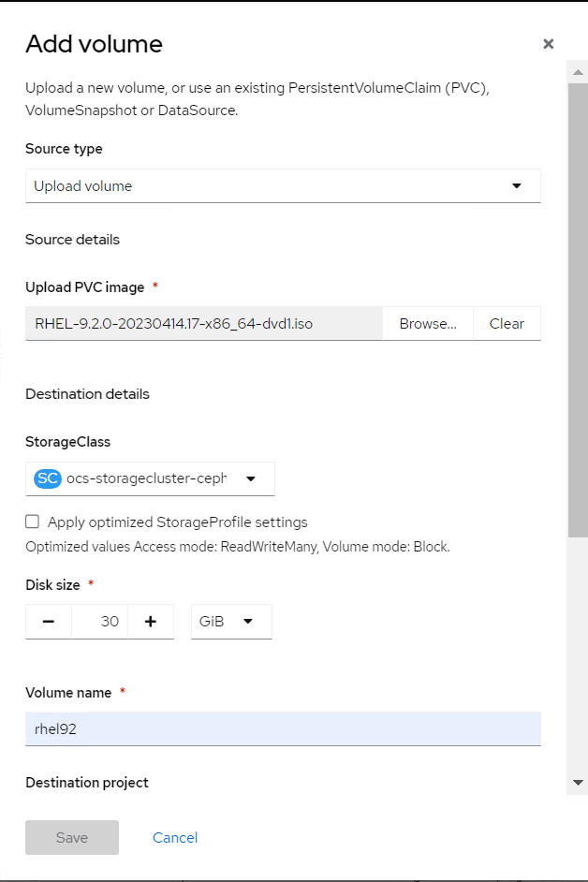Cancel adding the volume

tap(175, 838)
